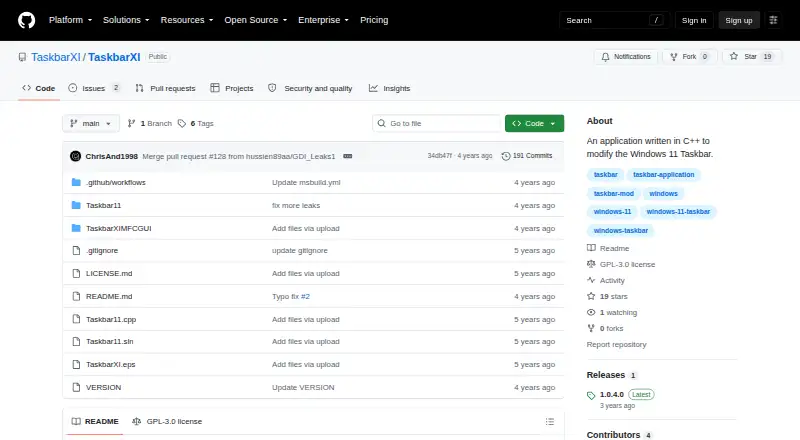
Task: Select the README tab below file list
Action: click(x=95, y=422)
